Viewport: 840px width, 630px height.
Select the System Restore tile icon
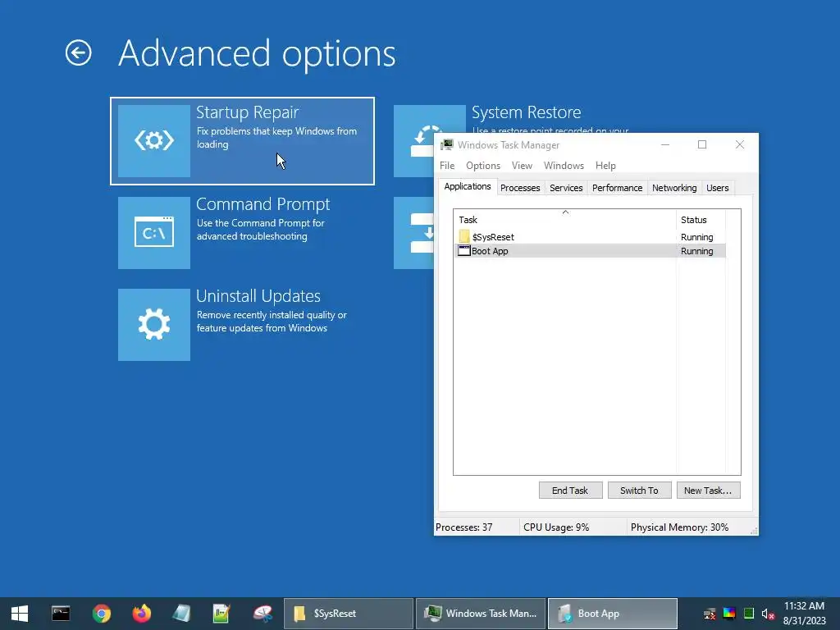(414, 141)
